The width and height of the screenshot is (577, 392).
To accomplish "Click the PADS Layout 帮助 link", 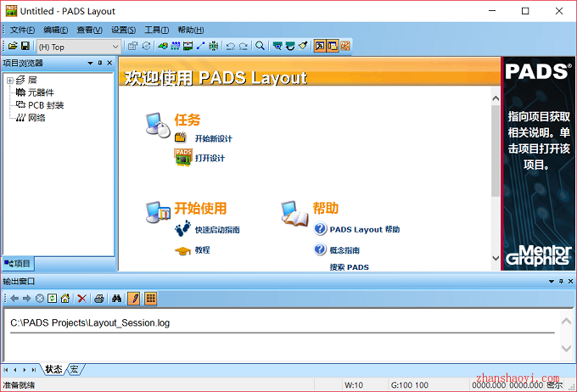I will 365,230.
